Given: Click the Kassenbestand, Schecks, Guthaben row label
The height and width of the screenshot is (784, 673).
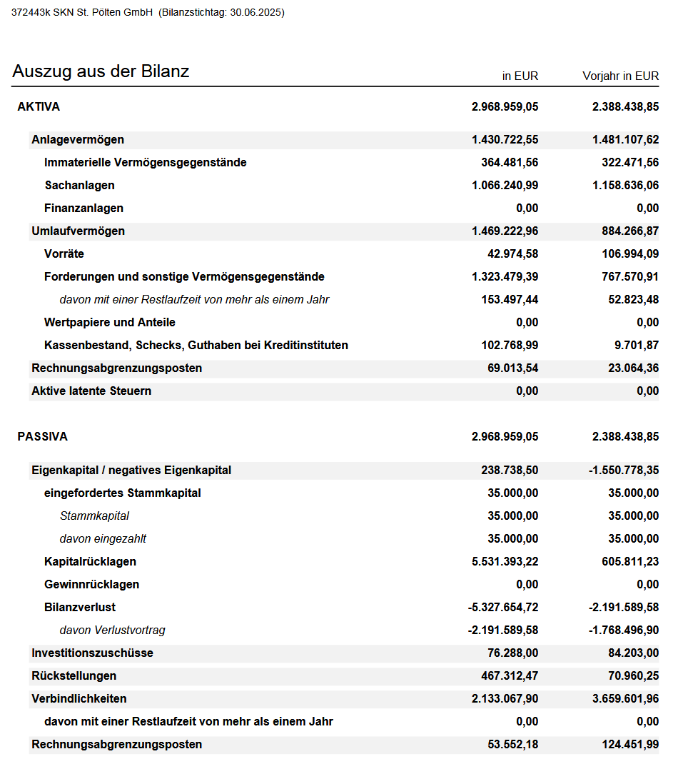Looking at the screenshot, I should 196,346.
